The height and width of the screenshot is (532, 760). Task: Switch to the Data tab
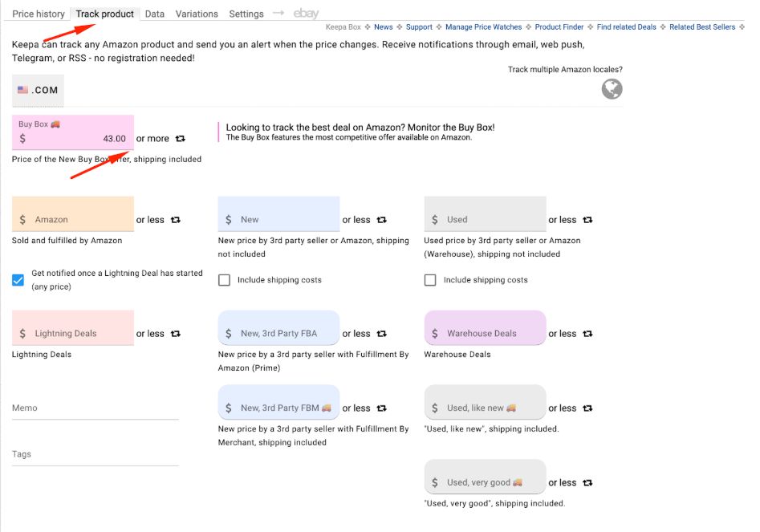(x=155, y=14)
